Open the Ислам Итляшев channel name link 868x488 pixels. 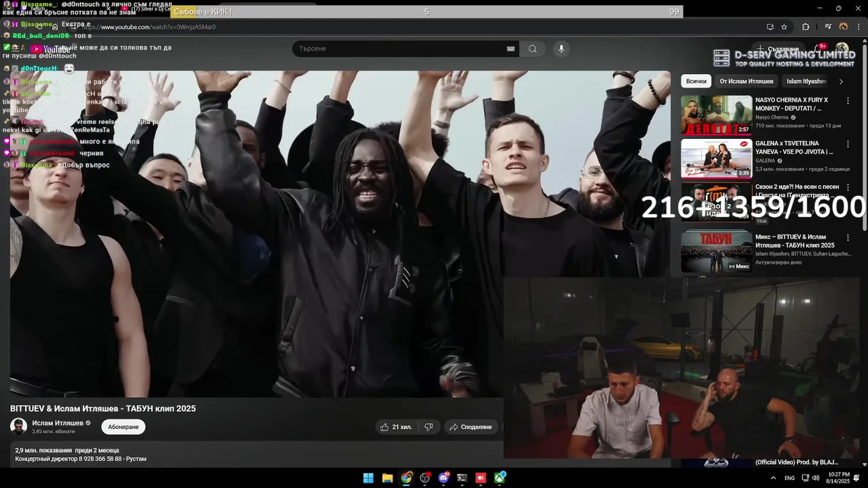(58, 423)
